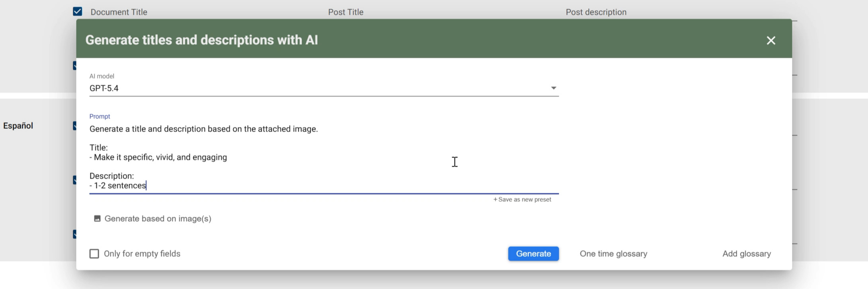The width and height of the screenshot is (868, 289).
Task: Toggle the checkbox in the Español row
Action: pos(75,126)
